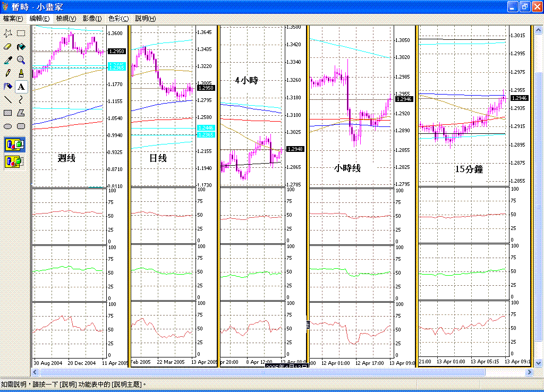Click the 日线 label on the canvas
The width and height of the screenshot is (544, 392).
pos(158,158)
